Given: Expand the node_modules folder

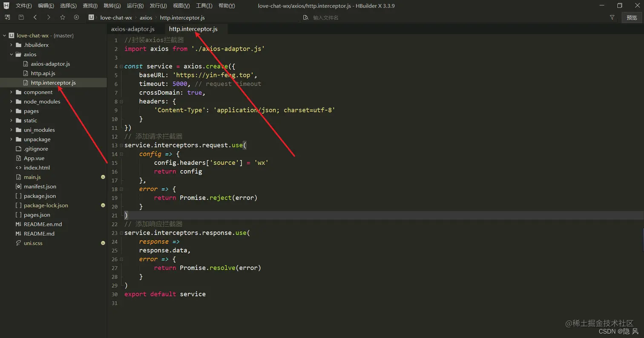Looking at the screenshot, I should (x=11, y=101).
